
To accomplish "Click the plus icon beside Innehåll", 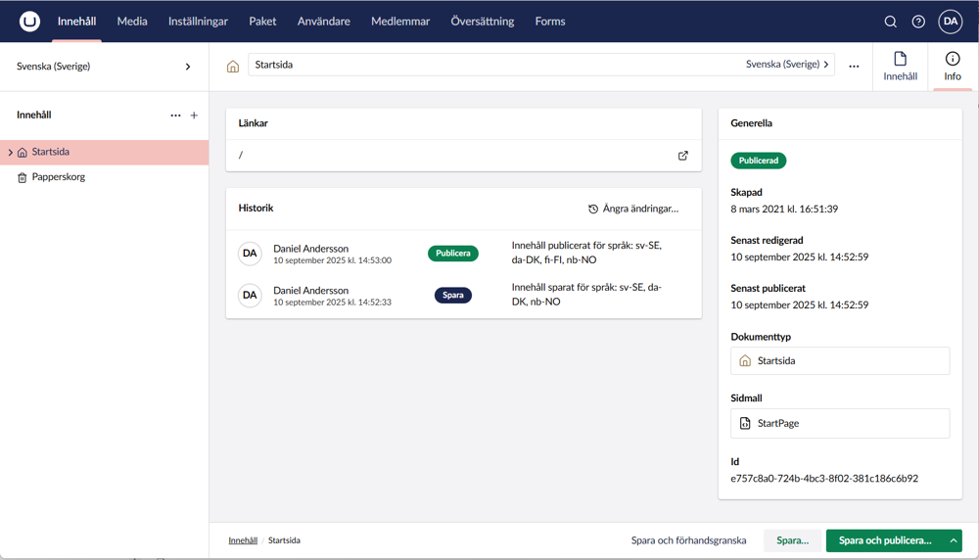I will [194, 116].
